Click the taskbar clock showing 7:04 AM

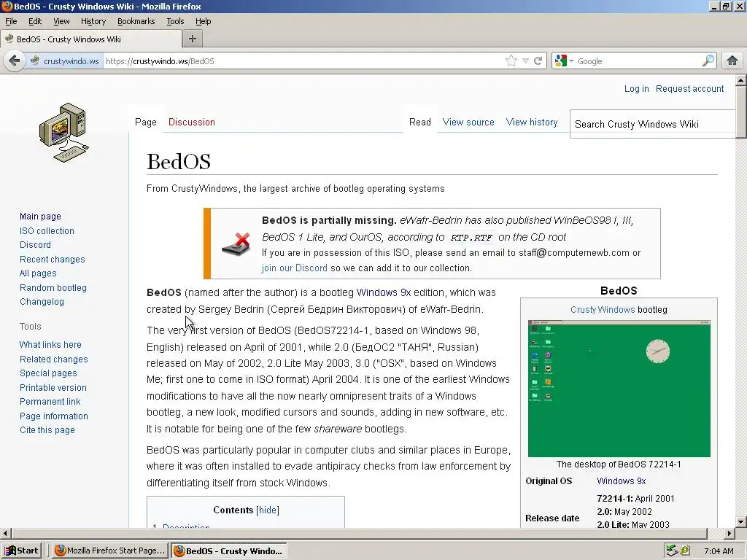(x=719, y=551)
